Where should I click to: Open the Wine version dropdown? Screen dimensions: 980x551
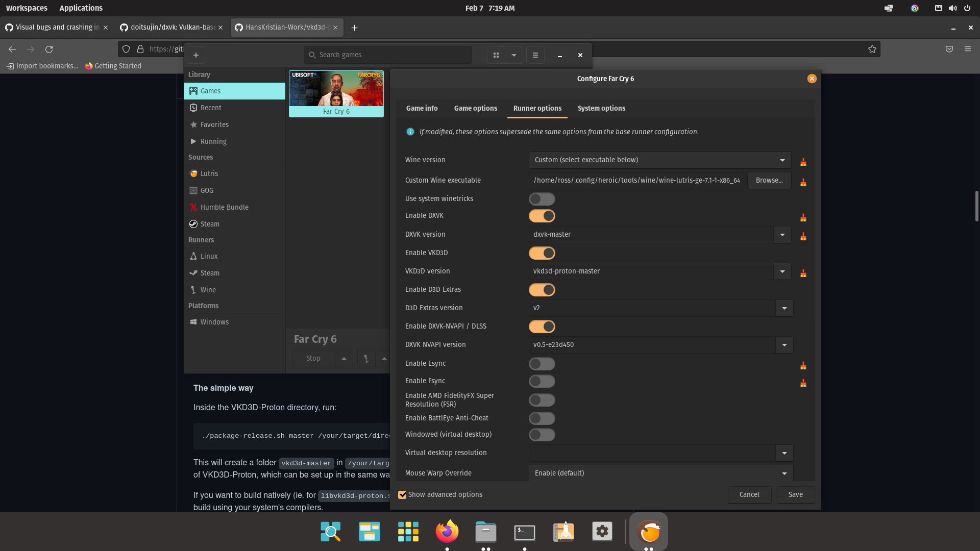(x=660, y=160)
